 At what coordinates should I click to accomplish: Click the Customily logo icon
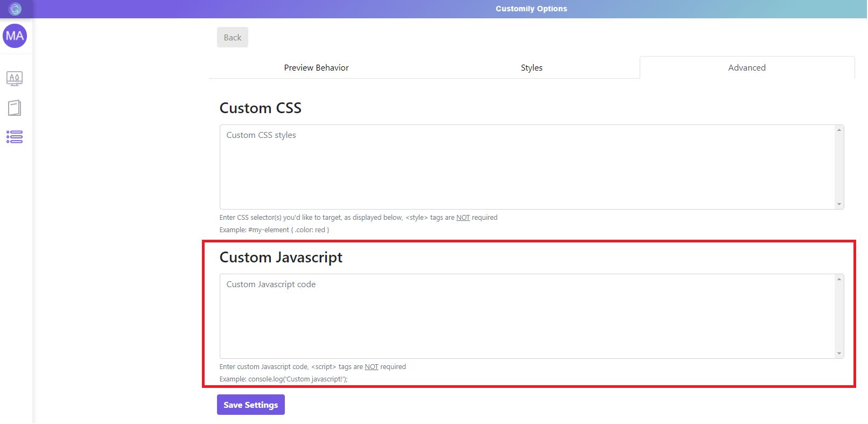click(15, 9)
